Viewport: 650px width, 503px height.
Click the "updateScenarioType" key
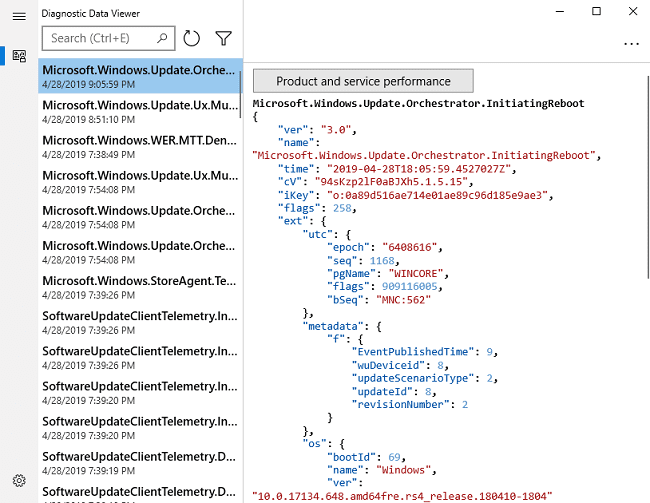coord(413,378)
